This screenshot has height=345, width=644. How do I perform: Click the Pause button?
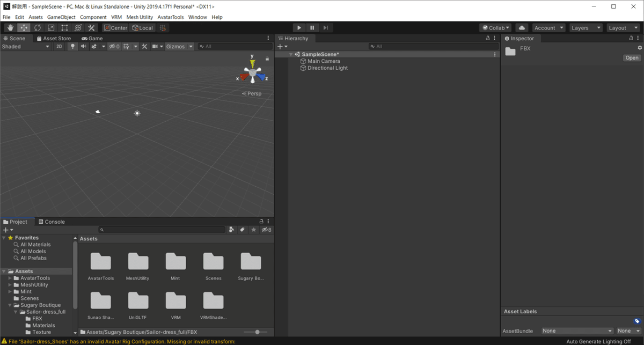click(x=312, y=28)
